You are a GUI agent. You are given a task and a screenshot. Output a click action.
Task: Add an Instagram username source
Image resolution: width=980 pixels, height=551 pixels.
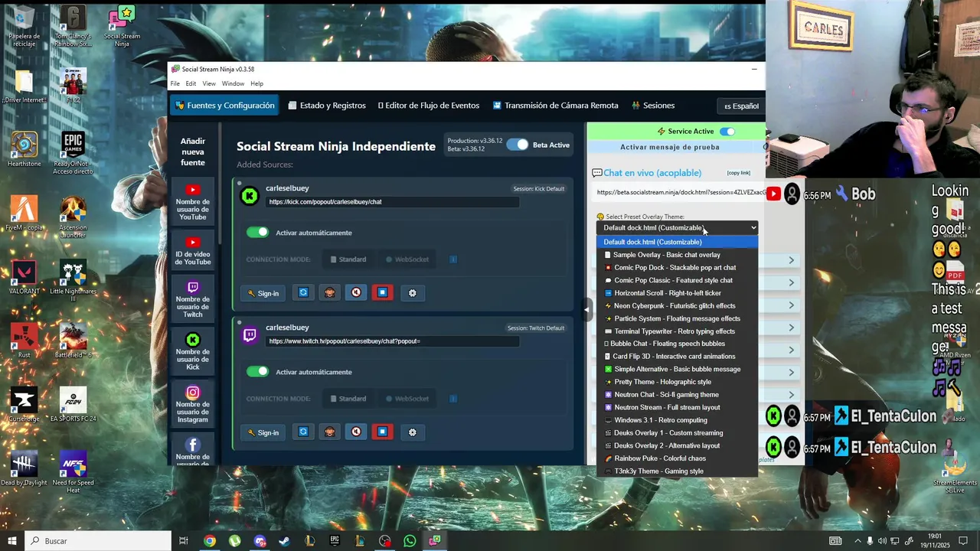click(x=193, y=404)
